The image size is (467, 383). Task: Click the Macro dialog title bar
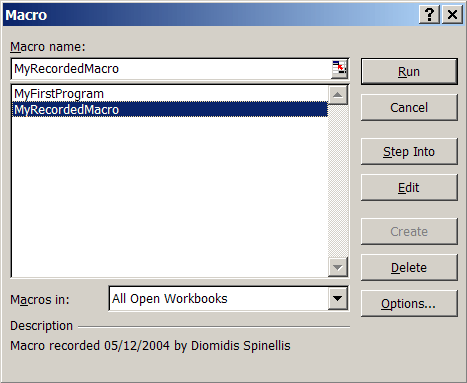click(210, 15)
